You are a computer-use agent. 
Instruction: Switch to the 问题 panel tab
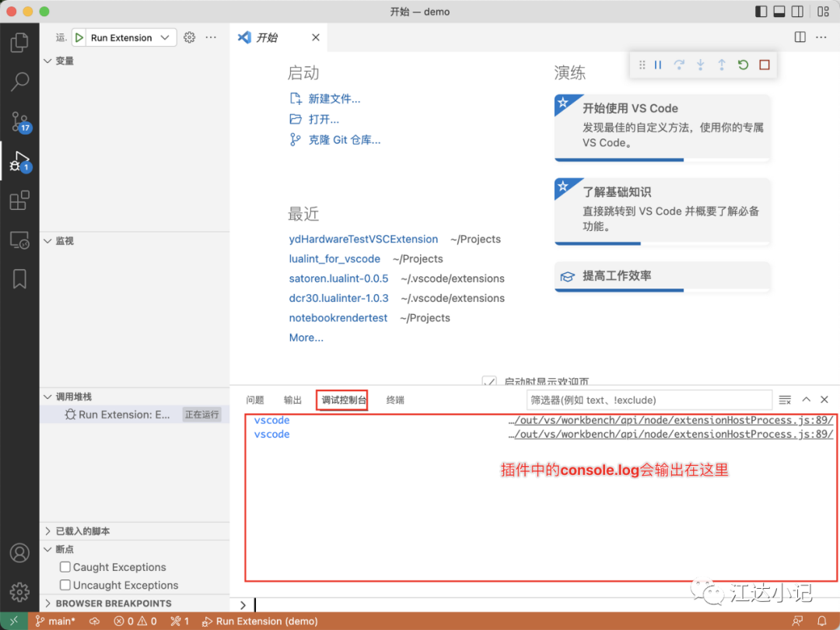(255, 401)
